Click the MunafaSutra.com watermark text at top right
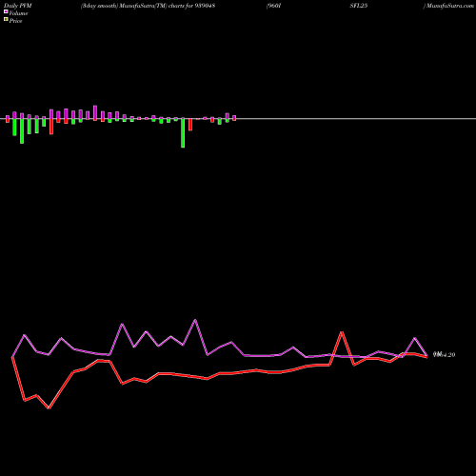The image size is (476, 476). [450, 6]
